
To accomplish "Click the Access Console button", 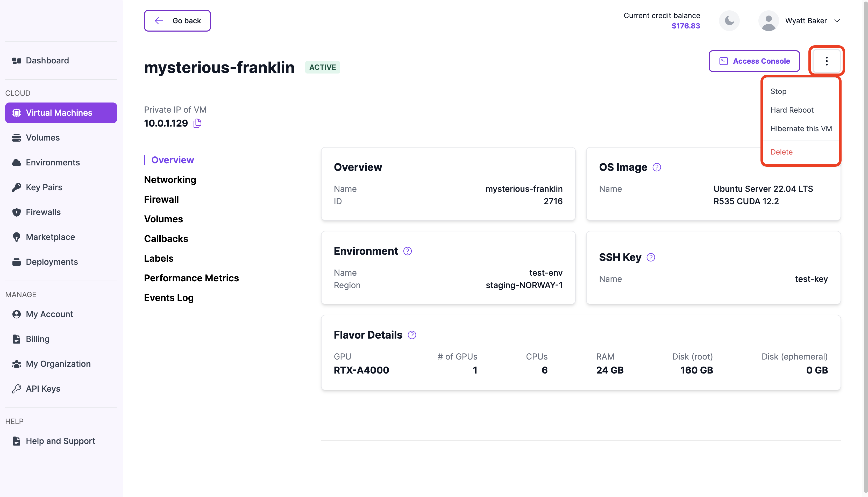I will [754, 61].
